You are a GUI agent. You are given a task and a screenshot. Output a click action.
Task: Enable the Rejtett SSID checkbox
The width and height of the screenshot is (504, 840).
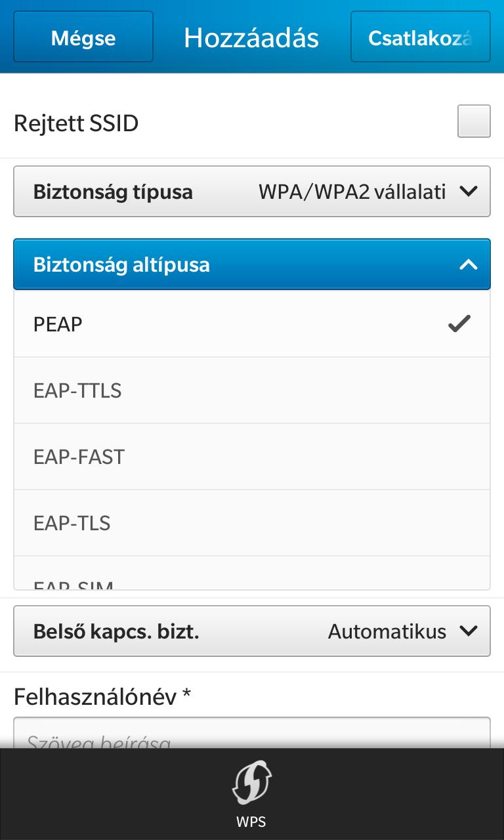tap(473, 121)
